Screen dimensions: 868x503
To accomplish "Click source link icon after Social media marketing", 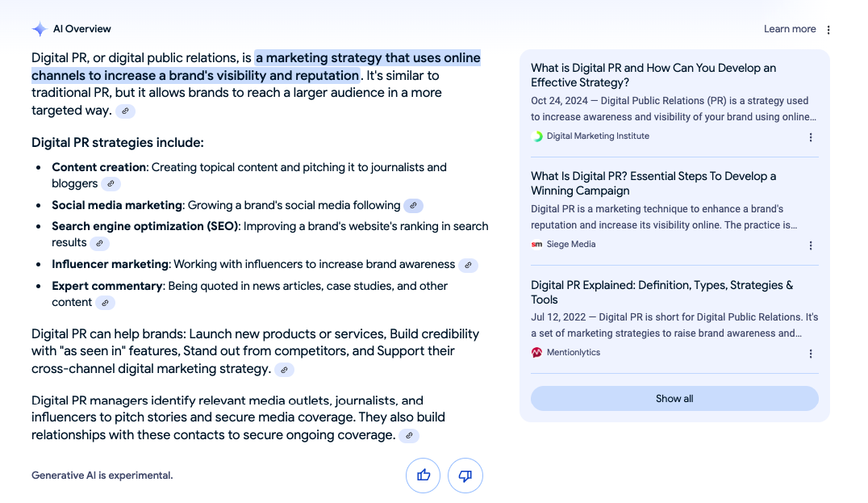I will pos(413,206).
